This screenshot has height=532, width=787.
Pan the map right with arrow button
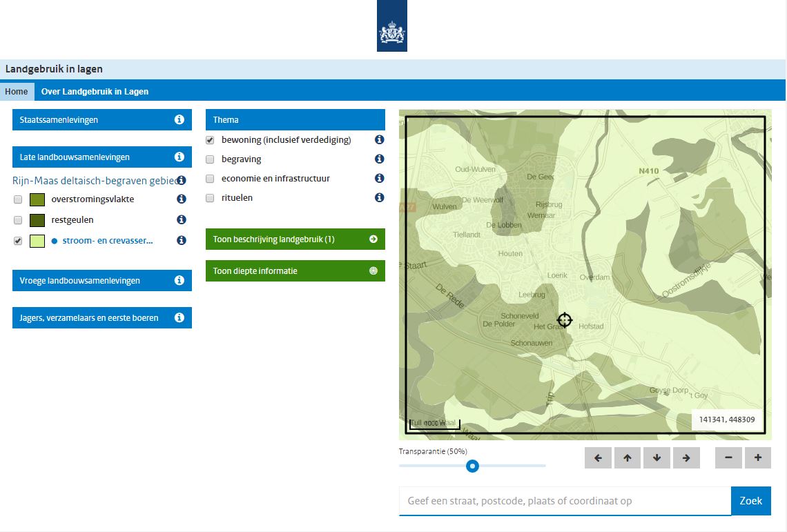[686, 458]
